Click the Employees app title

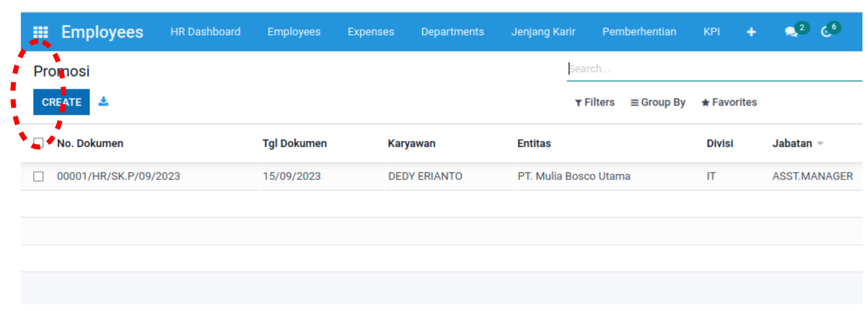102,32
